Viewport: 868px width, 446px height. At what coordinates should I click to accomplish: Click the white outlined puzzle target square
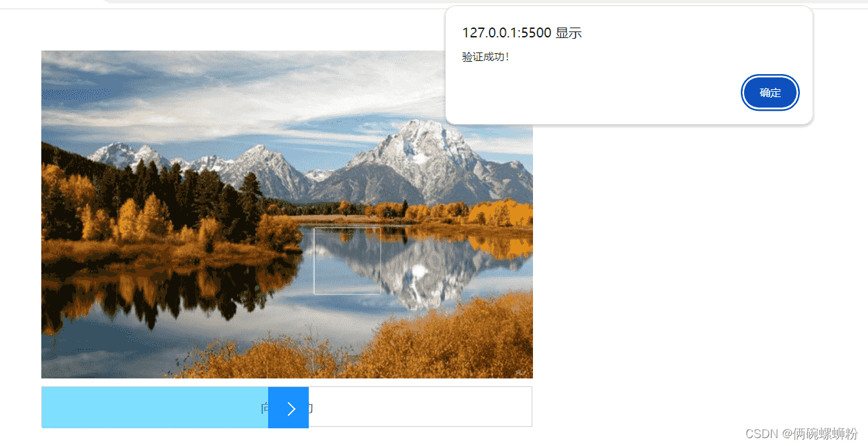tap(347, 261)
